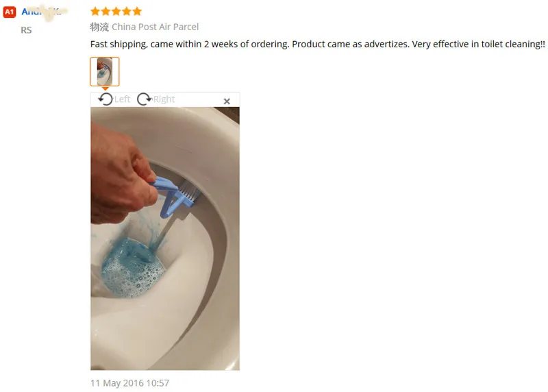Click the third orange rating star
Viewport: 548px width, 392px height.
(116, 12)
